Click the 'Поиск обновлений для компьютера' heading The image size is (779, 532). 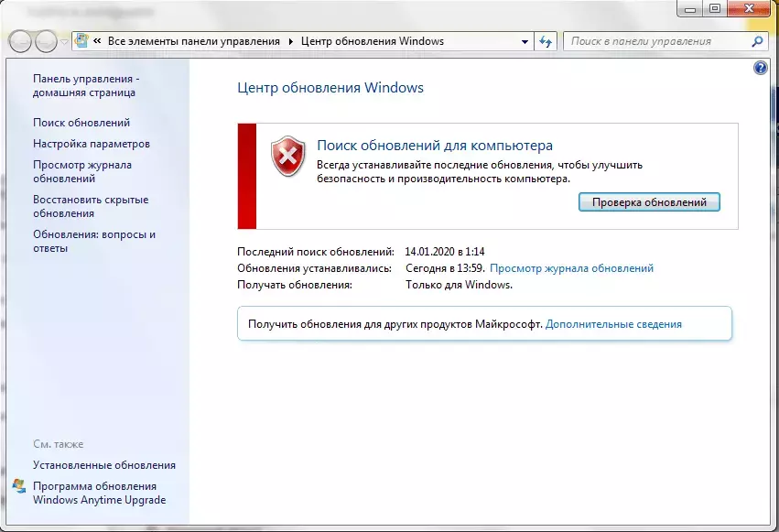click(435, 146)
